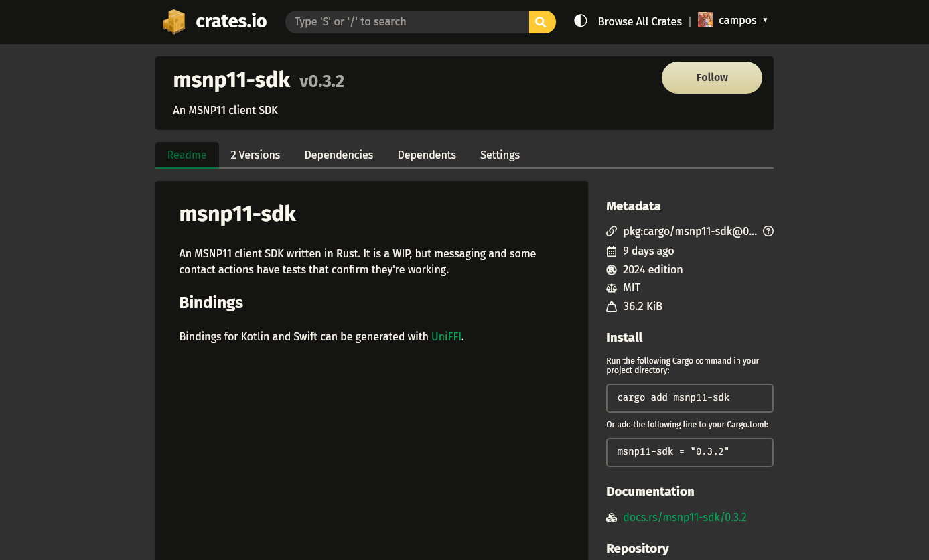929x560 pixels.
Task: Click the 36.2 KiB size text
Action: pyautogui.click(x=642, y=307)
